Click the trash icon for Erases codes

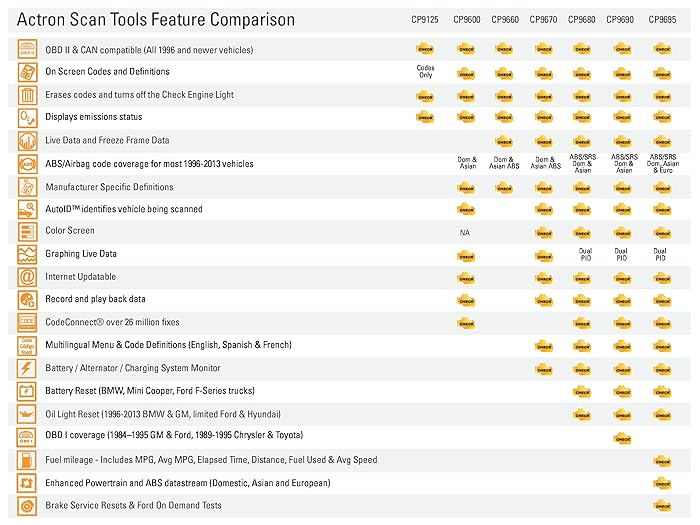pos(27,95)
